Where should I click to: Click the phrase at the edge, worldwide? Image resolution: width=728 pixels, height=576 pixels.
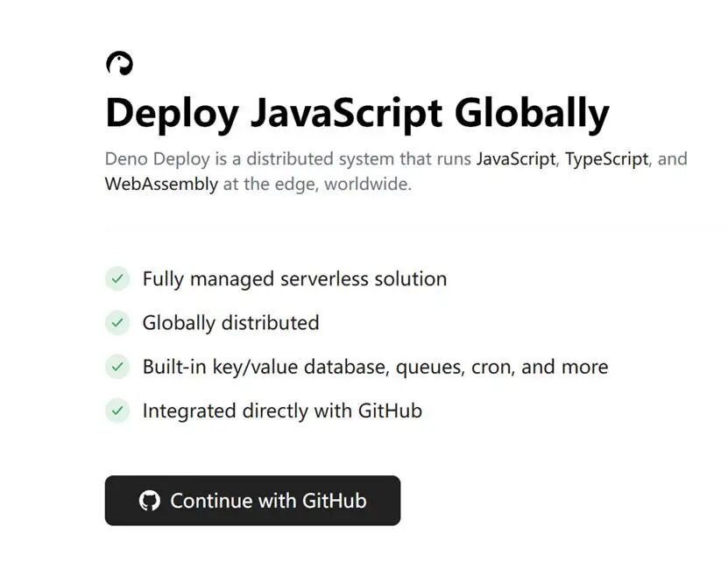[316, 185]
